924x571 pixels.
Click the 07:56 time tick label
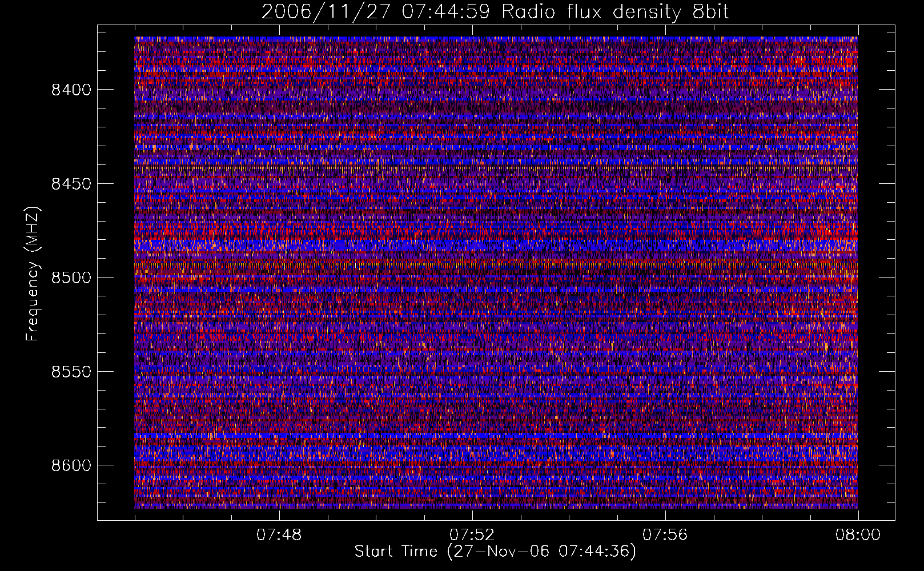tap(665, 535)
